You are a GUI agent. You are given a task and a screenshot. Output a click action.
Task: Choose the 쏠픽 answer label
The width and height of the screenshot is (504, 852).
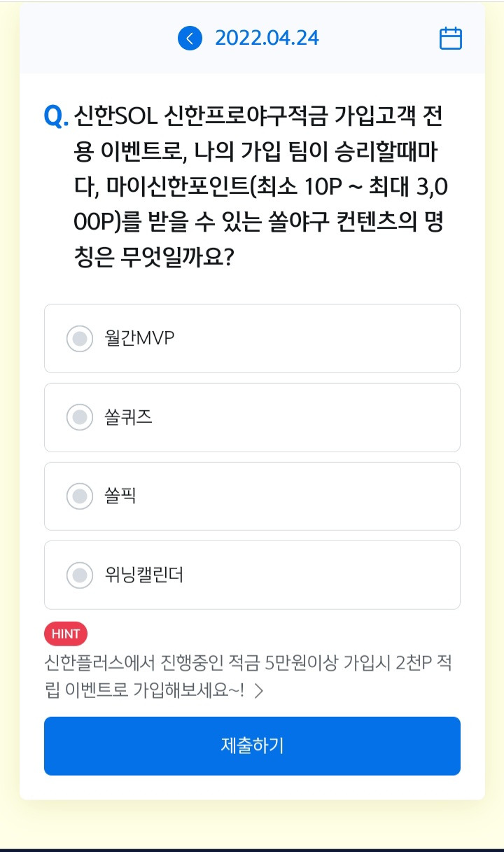coord(120,496)
